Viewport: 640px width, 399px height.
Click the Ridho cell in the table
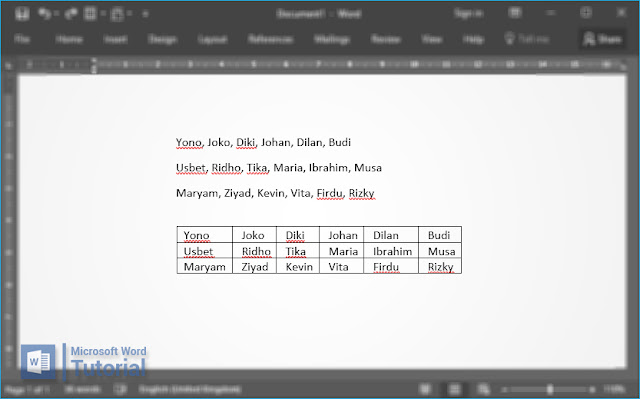click(x=254, y=251)
